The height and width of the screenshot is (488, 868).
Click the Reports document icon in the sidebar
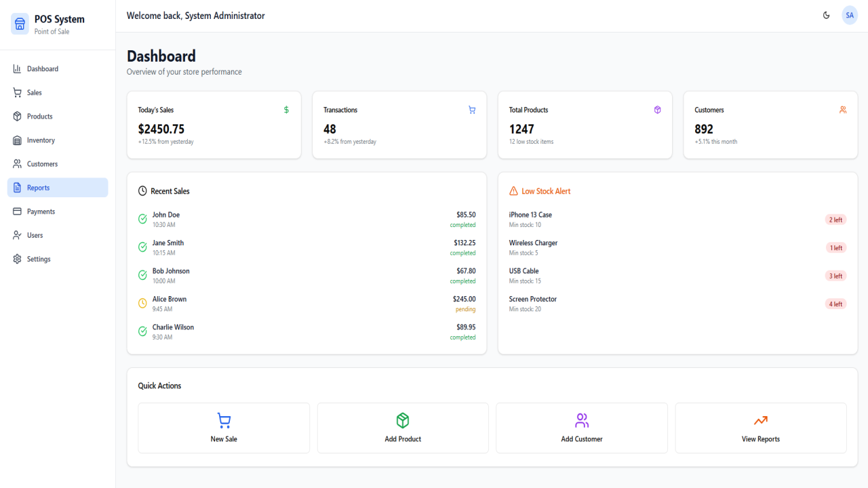pyautogui.click(x=17, y=188)
